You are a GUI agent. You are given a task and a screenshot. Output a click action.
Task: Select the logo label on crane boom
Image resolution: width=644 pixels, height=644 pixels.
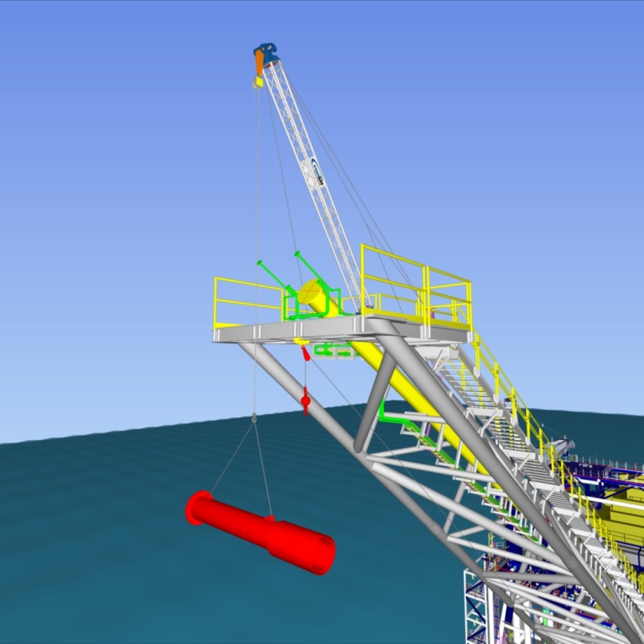[x=318, y=172]
